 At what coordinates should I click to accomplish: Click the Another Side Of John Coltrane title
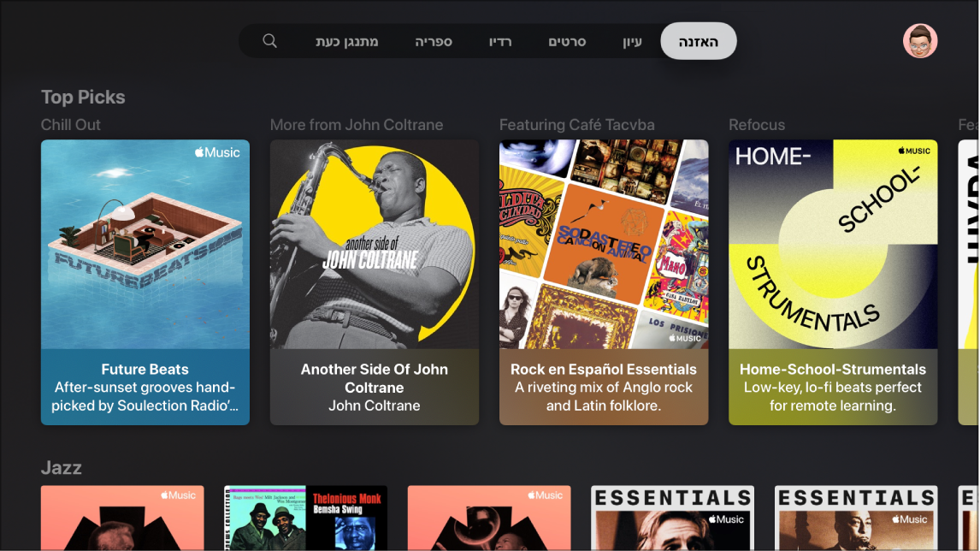[375, 378]
